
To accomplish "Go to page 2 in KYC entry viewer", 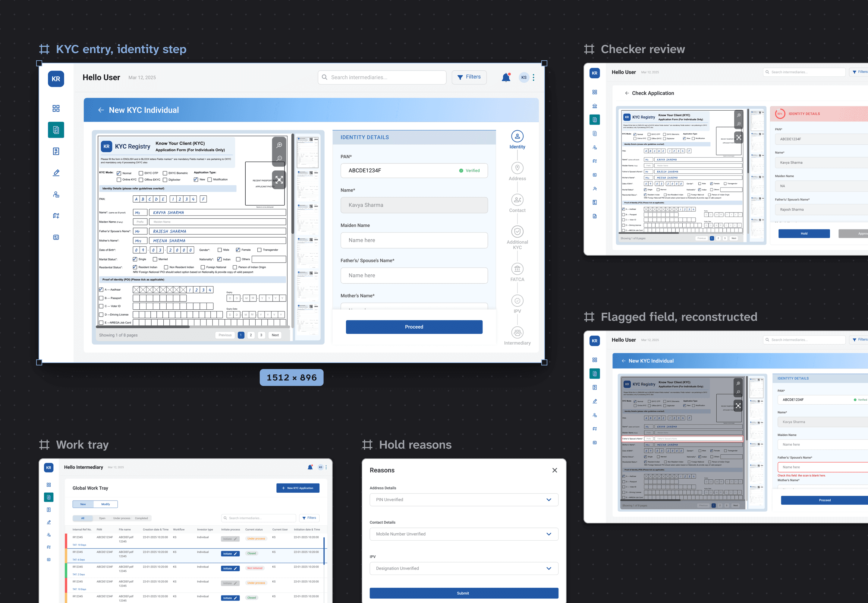I will (x=251, y=335).
